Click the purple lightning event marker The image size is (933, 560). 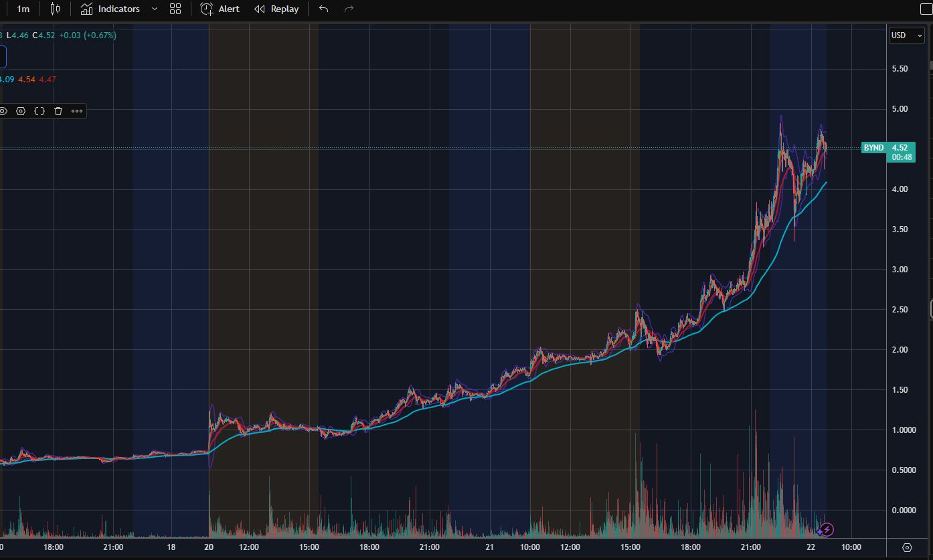click(x=827, y=530)
